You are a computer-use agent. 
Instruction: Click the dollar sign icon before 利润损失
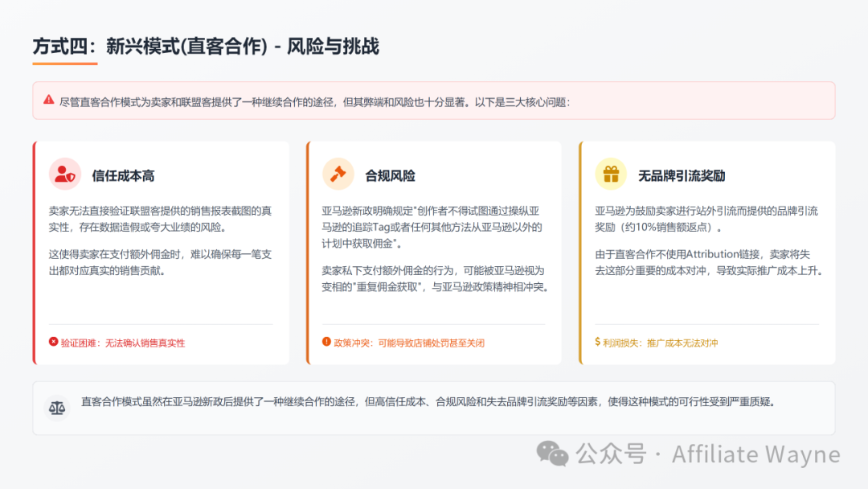[597, 343]
